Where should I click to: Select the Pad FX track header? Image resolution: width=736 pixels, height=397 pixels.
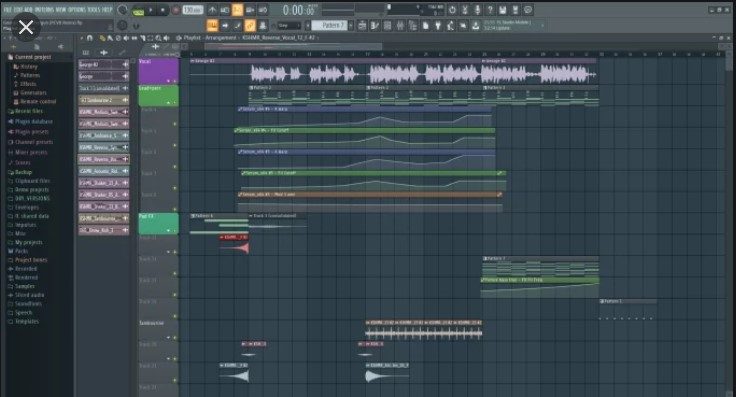[158, 224]
